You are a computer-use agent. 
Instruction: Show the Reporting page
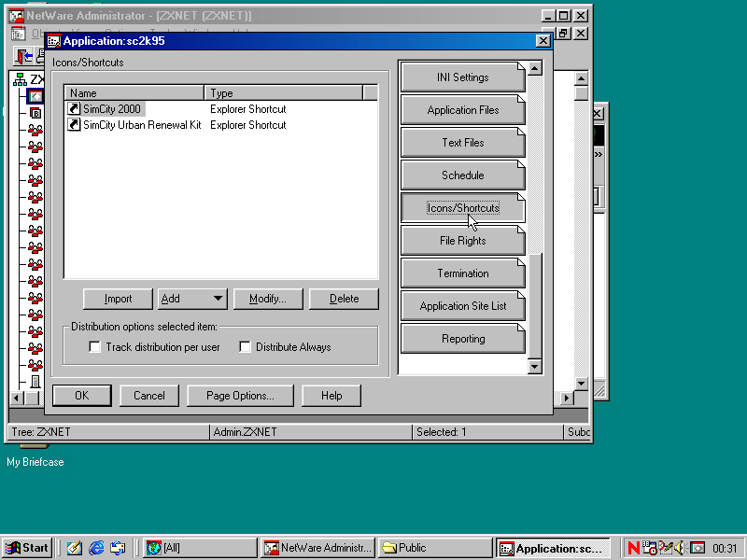[x=462, y=339]
